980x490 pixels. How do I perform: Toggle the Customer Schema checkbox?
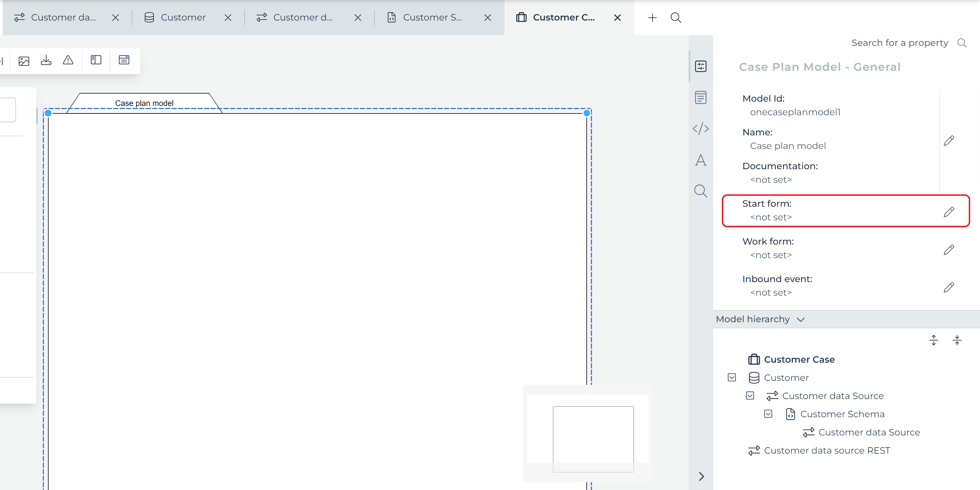coord(769,414)
